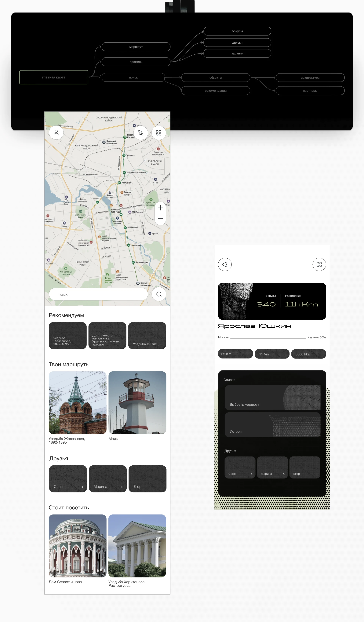
Task: Select the бонусы node in flowchart
Action: pyautogui.click(x=237, y=31)
